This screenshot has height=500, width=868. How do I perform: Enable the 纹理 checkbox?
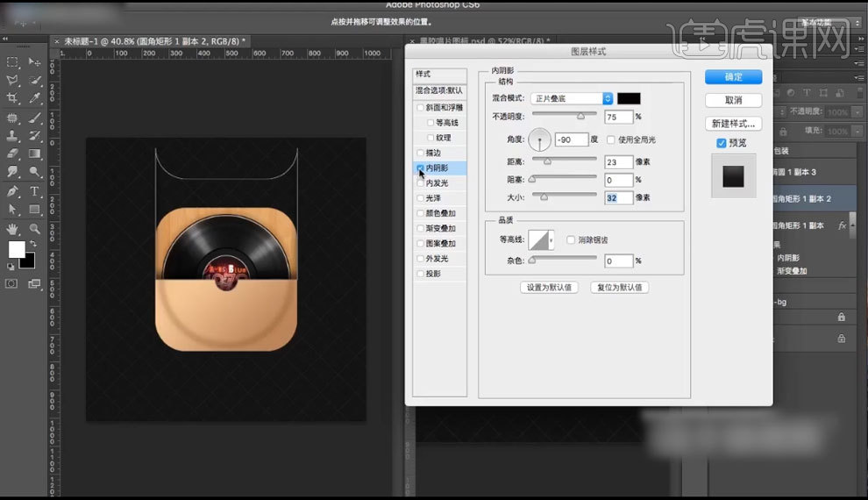[430, 138]
